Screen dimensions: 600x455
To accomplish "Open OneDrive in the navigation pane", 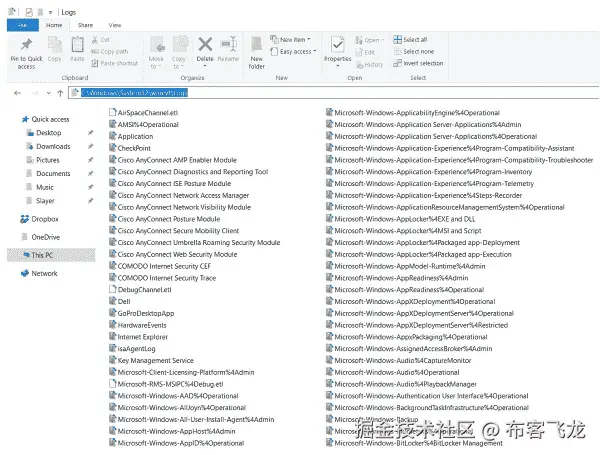I will tap(41, 237).
